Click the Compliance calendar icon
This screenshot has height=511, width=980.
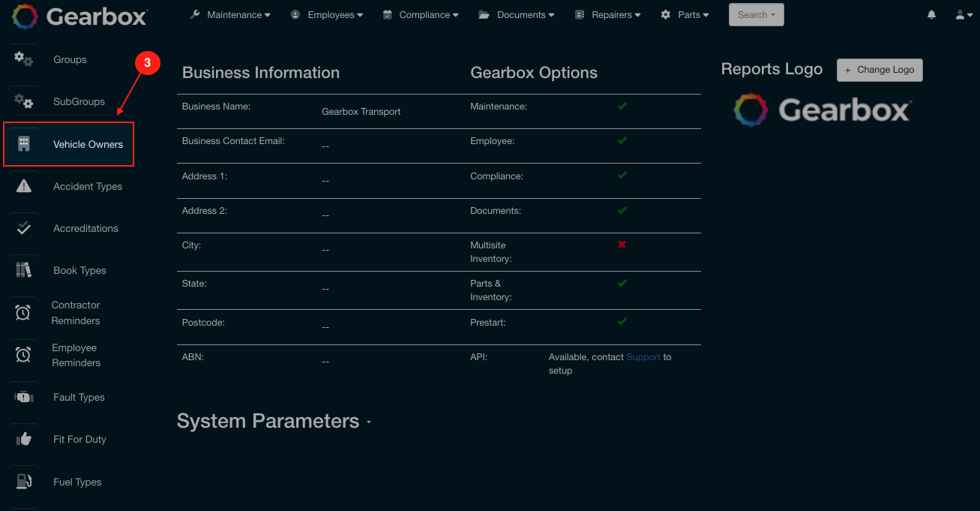point(388,15)
